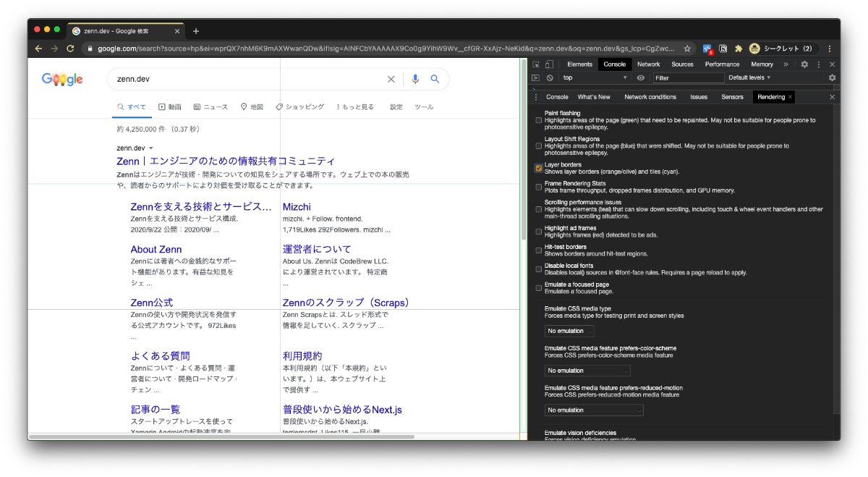Open DevTools settings gear
The width and height of the screenshot is (868, 477).
[x=804, y=64]
